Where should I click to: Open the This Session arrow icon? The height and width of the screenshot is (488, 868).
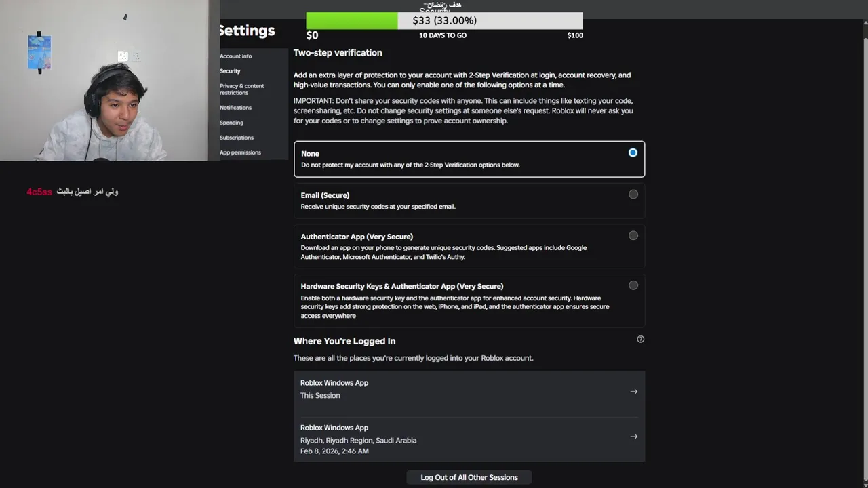point(633,392)
